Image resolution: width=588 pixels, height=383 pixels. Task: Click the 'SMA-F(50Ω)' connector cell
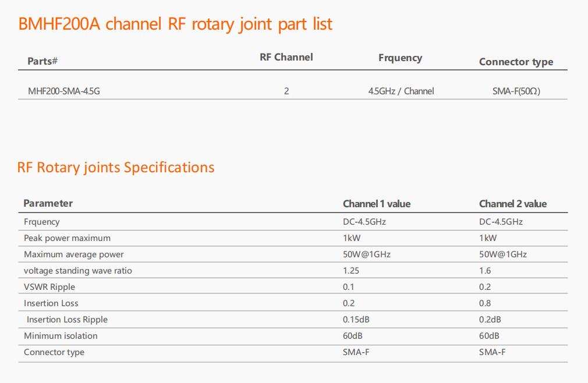coord(516,91)
